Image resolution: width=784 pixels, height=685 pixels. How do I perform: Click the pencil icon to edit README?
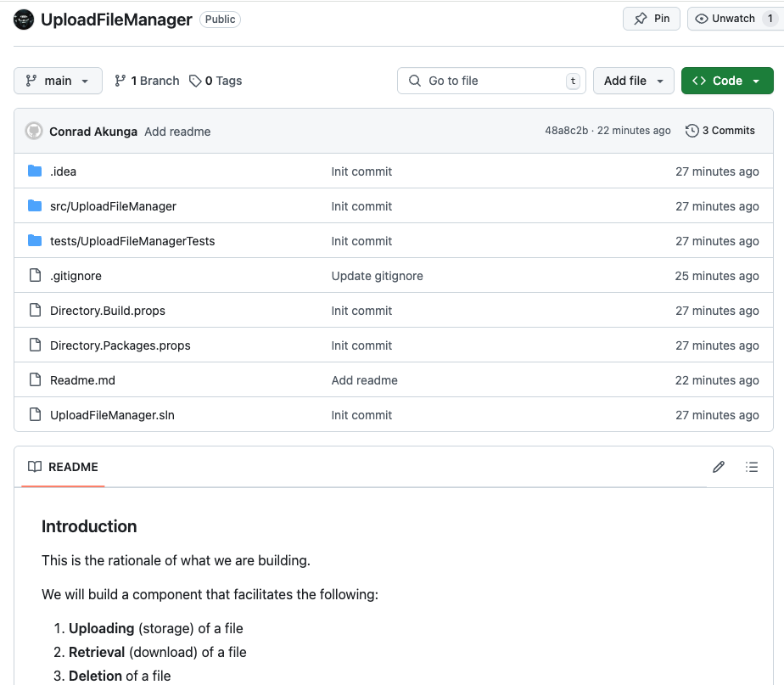pyautogui.click(x=719, y=467)
